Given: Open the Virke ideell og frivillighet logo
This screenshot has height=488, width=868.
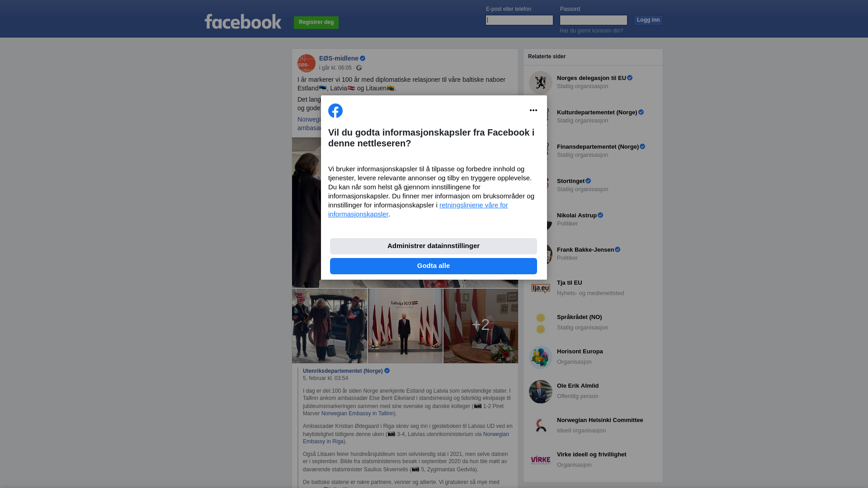Looking at the screenshot, I should (x=541, y=460).
